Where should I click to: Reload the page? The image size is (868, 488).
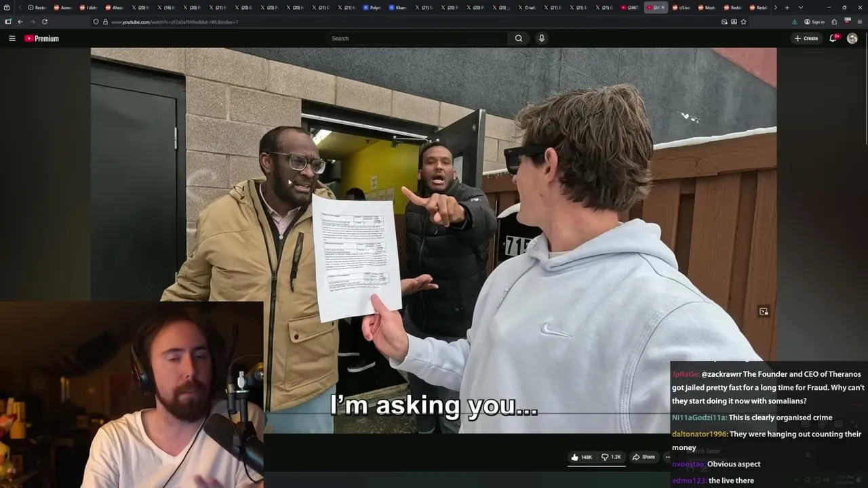45,22
